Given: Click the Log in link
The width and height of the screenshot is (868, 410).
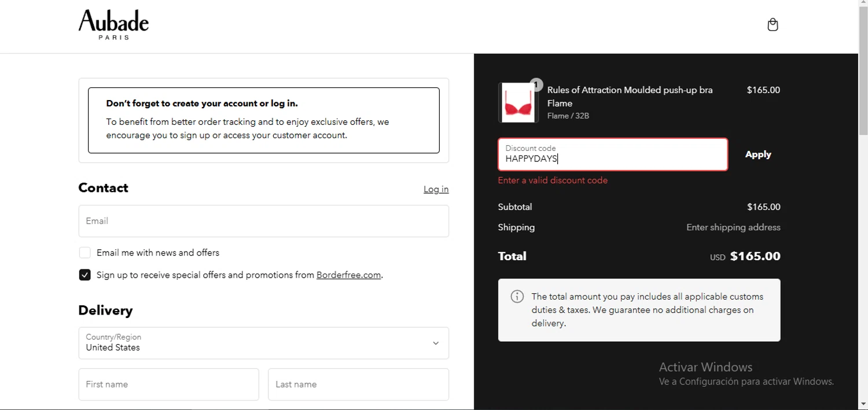Looking at the screenshot, I should 436,189.
